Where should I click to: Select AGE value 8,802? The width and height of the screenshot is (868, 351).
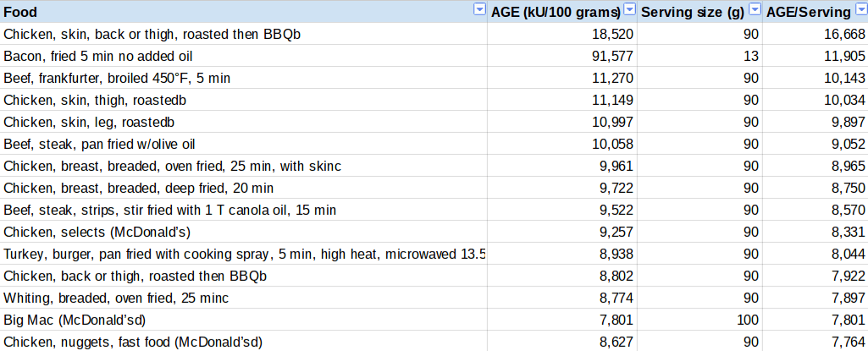tap(562, 276)
